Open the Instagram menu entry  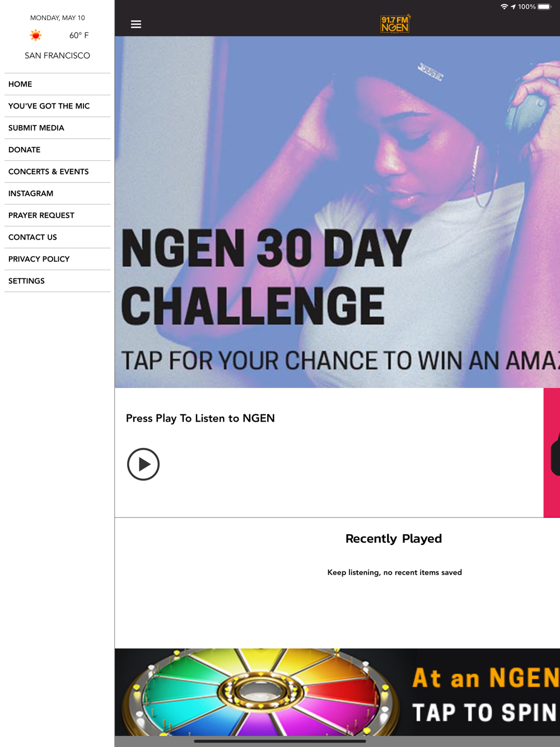pyautogui.click(x=57, y=193)
